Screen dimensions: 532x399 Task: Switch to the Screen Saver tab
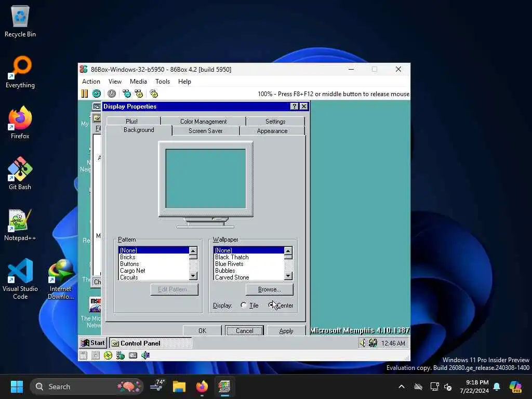tap(206, 130)
